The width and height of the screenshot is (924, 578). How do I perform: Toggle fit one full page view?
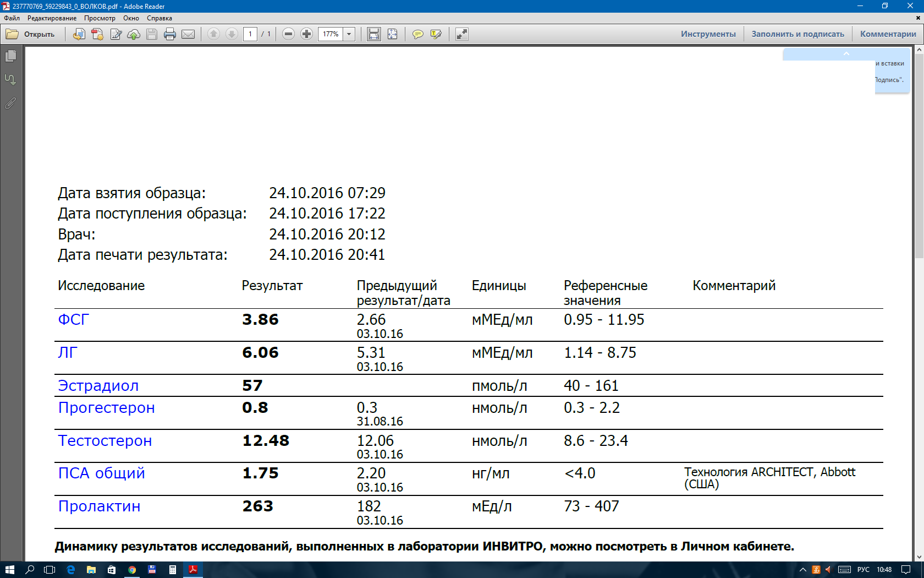pos(392,34)
